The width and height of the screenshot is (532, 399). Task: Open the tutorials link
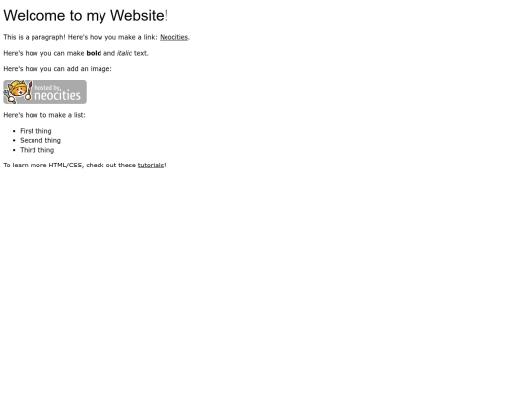pyautogui.click(x=151, y=166)
